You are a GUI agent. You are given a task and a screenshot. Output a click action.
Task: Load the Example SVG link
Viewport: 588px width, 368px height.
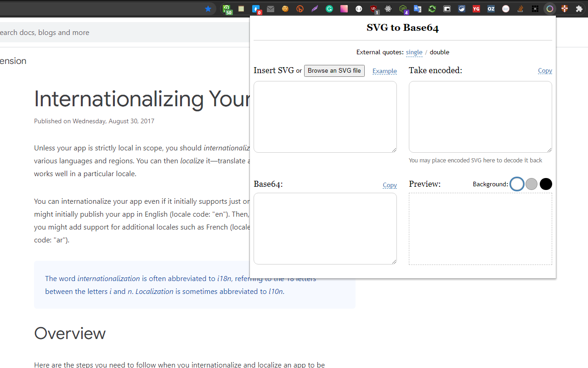384,71
